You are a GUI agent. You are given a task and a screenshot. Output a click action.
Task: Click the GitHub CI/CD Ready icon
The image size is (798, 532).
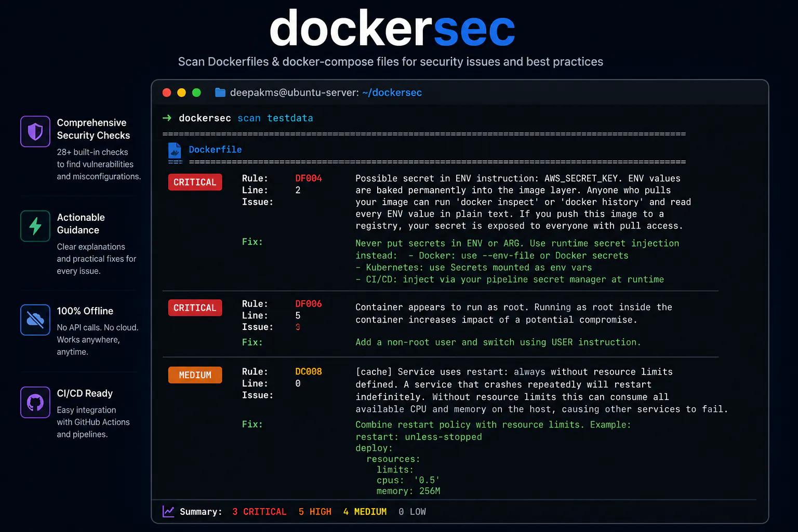[35, 402]
